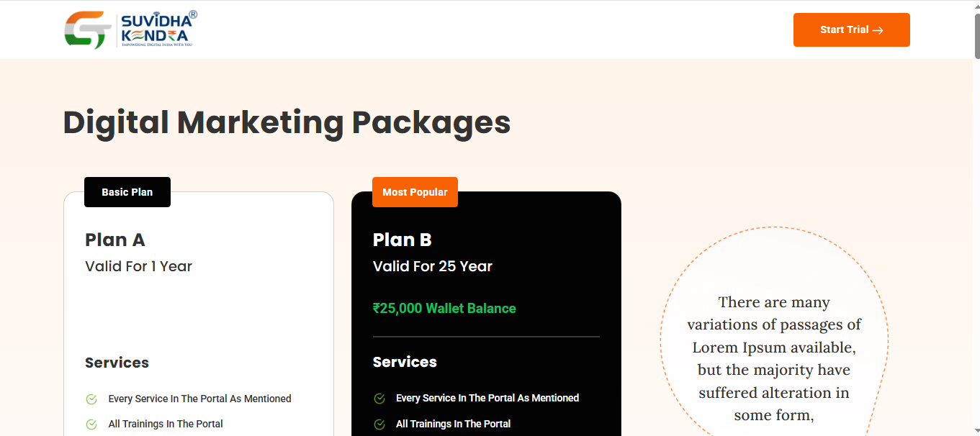Screen dimensions: 980x436
Task: Click the page's vertical scrollbar thumb
Action: click(976, 36)
